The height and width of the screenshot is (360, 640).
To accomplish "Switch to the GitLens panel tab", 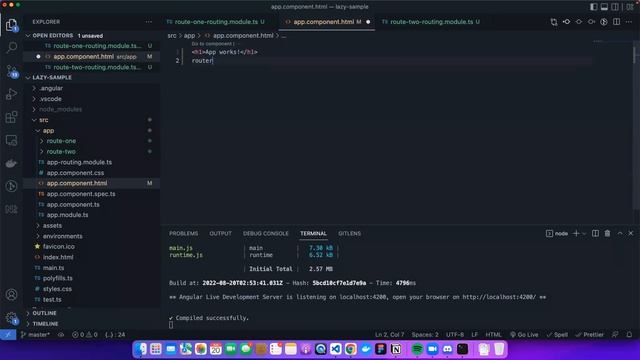I will click(349, 233).
